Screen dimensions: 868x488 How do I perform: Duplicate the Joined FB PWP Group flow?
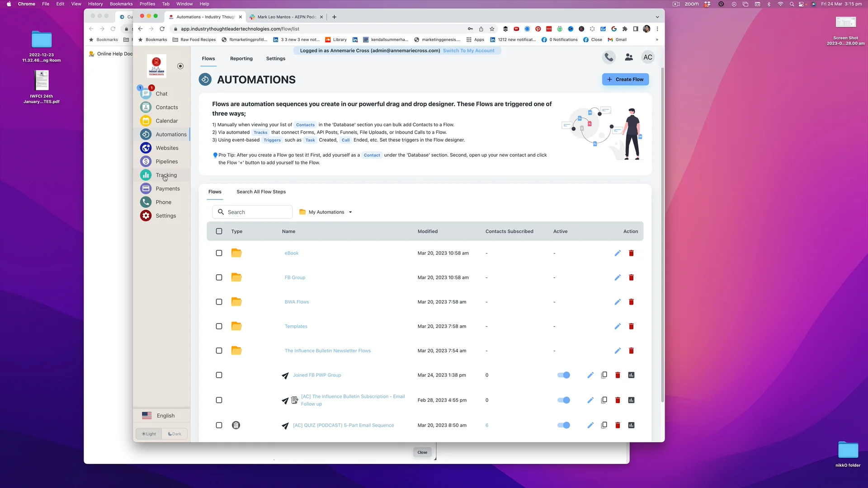click(x=604, y=375)
